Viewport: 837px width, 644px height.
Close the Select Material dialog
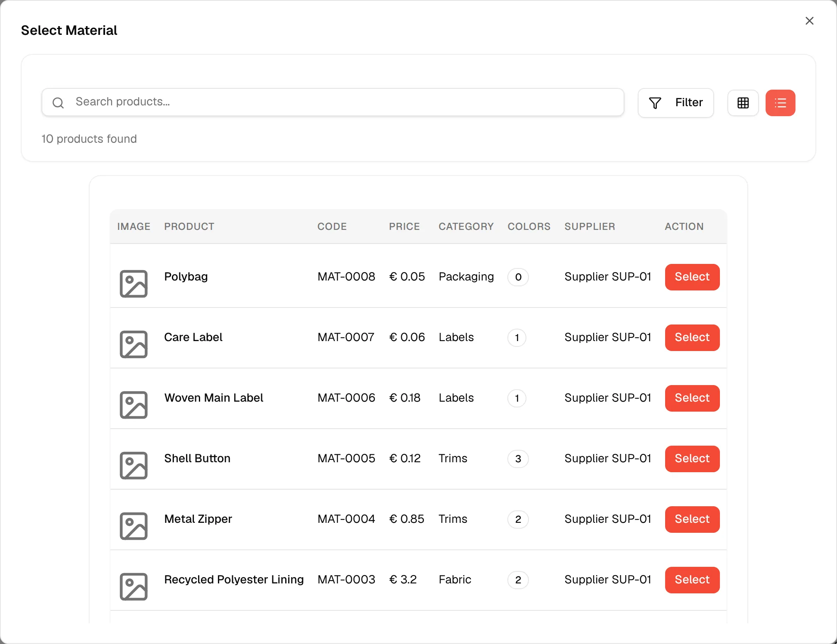pyautogui.click(x=809, y=21)
